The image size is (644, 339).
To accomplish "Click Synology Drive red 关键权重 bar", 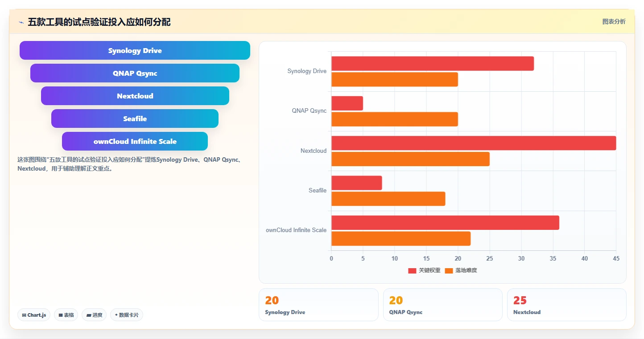I will click(x=433, y=64).
